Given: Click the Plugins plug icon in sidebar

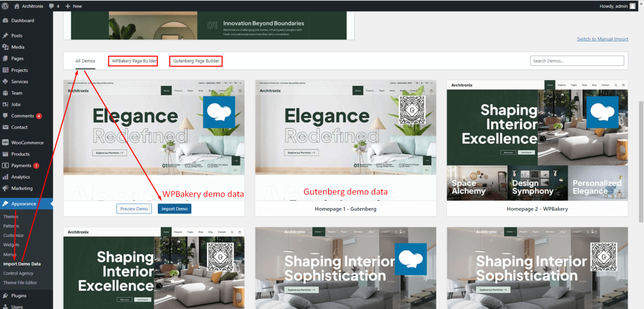Looking at the screenshot, I should coord(5,296).
